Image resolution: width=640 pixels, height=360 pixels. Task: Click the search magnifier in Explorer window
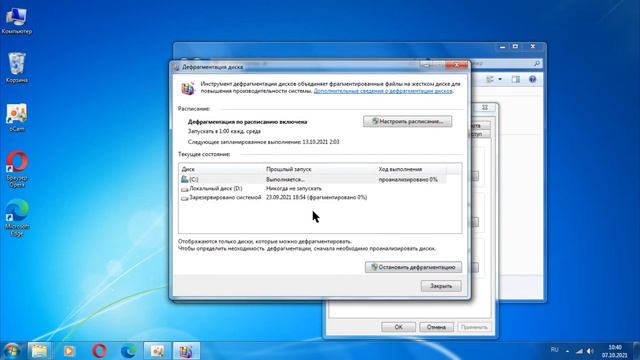[537, 63]
